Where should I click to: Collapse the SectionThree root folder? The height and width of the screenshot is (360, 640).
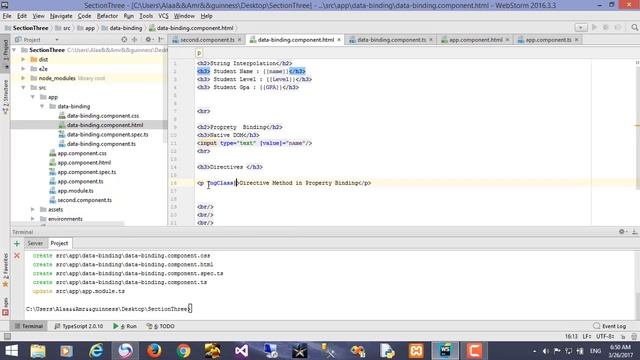[x=14, y=50]
